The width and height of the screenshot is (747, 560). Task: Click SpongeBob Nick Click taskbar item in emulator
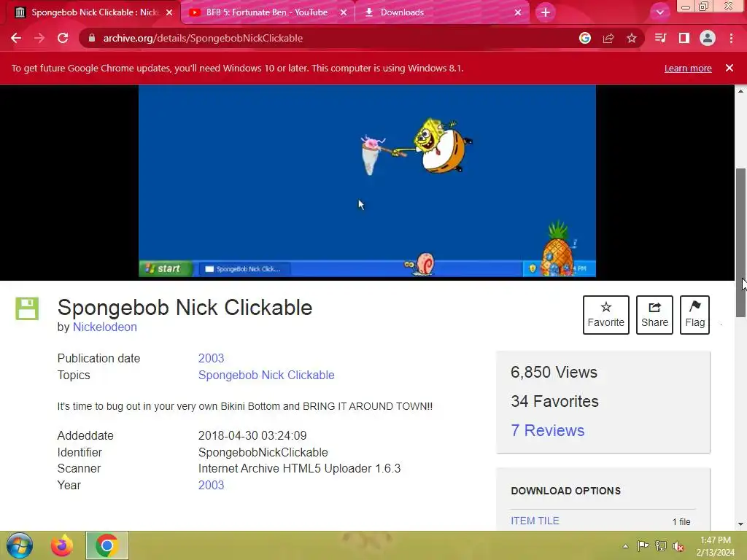pos(244,269)
